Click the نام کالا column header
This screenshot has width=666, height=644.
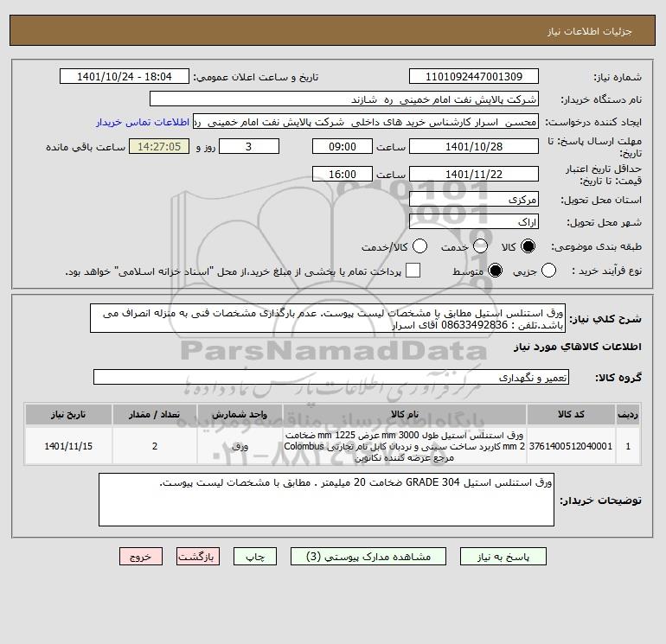tap(405, 414)
